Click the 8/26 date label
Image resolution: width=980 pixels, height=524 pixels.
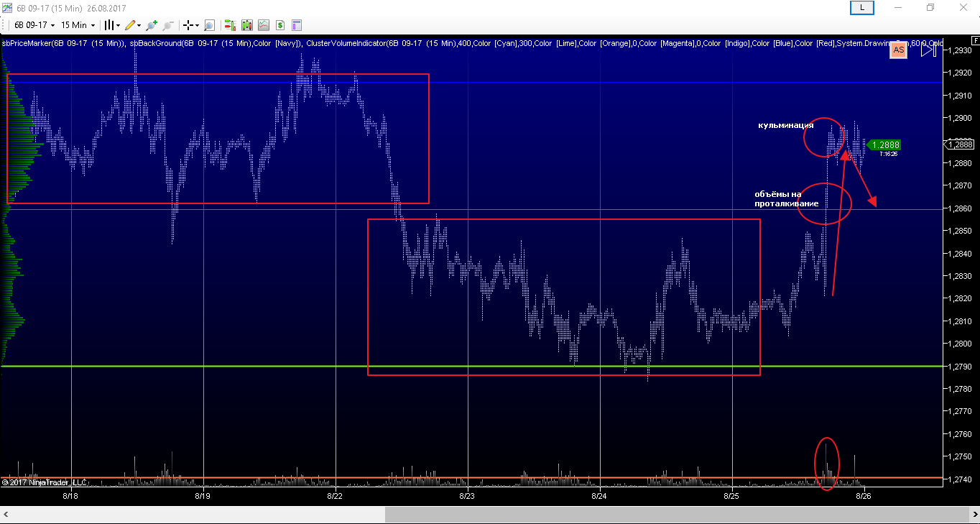click(x=864, y=495)
